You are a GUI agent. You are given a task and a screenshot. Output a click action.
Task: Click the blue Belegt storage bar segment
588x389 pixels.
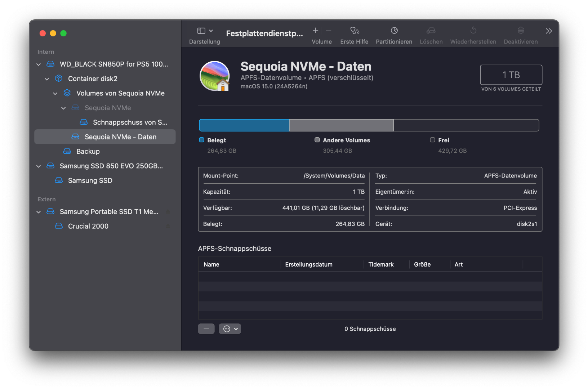pyautogui.click(x=244, y=125)
